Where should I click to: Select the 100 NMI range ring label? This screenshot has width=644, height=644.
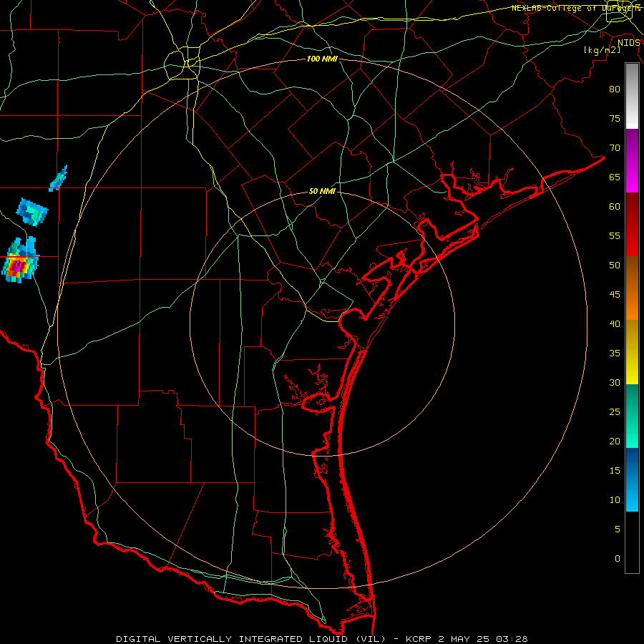(x=322, y=59)
